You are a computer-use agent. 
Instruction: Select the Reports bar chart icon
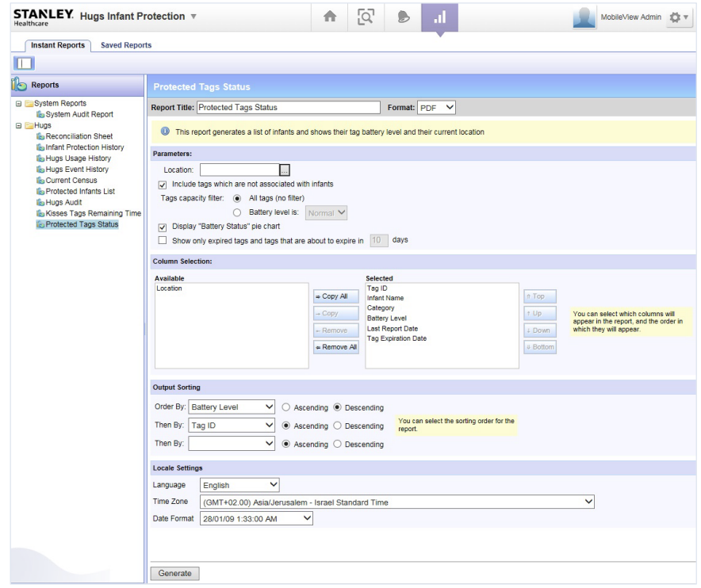pyautogui.click(x=439, y=17)
